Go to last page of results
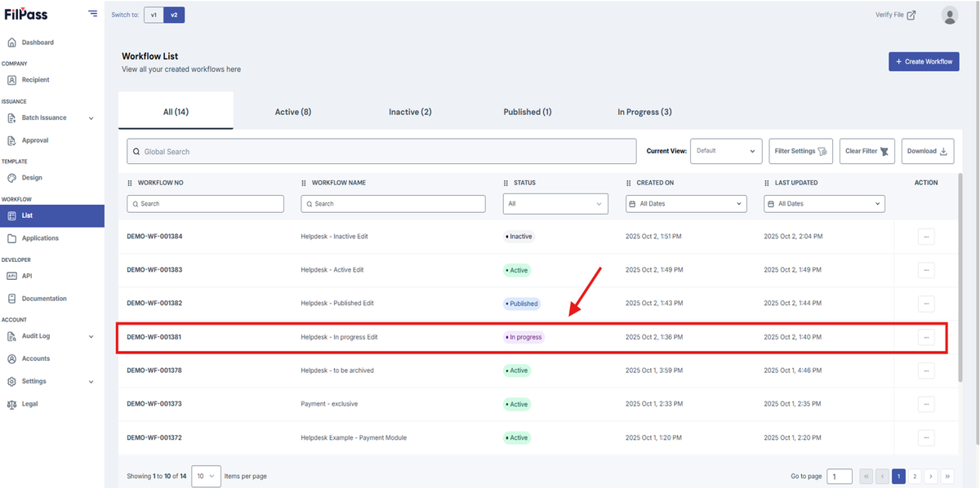980x488 pixels. [x=948, y=476]
